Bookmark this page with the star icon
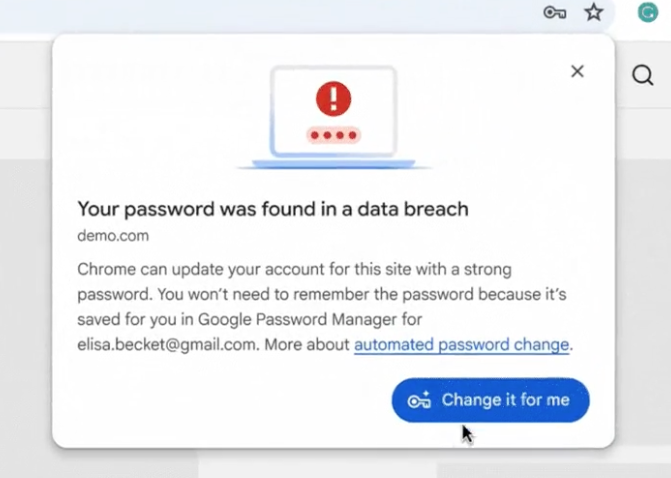 [594, 12]
